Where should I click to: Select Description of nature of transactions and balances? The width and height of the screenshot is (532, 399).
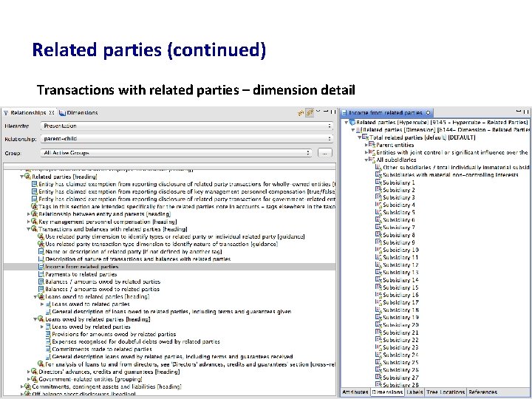137,259
